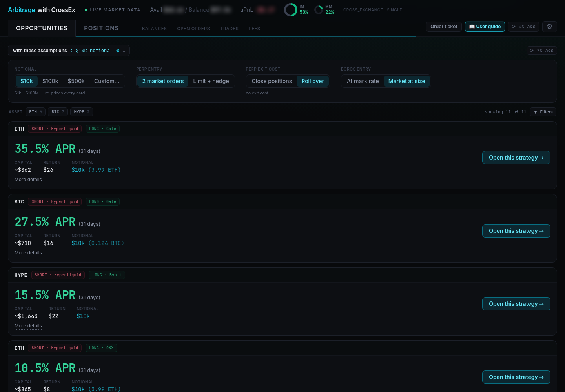This screenshot has height=392, width=565.
Task: Click the LONG · Bybit tag on the HYPE card
Action: 107,275
